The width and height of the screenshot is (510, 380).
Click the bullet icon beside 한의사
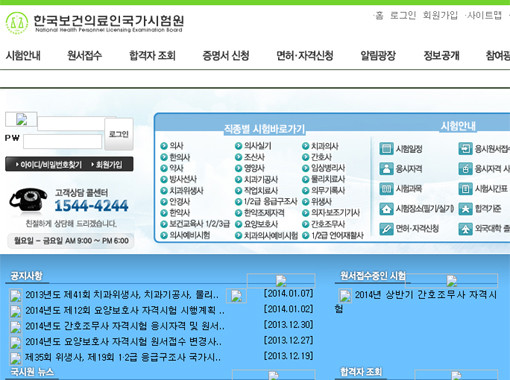(164, 157)
